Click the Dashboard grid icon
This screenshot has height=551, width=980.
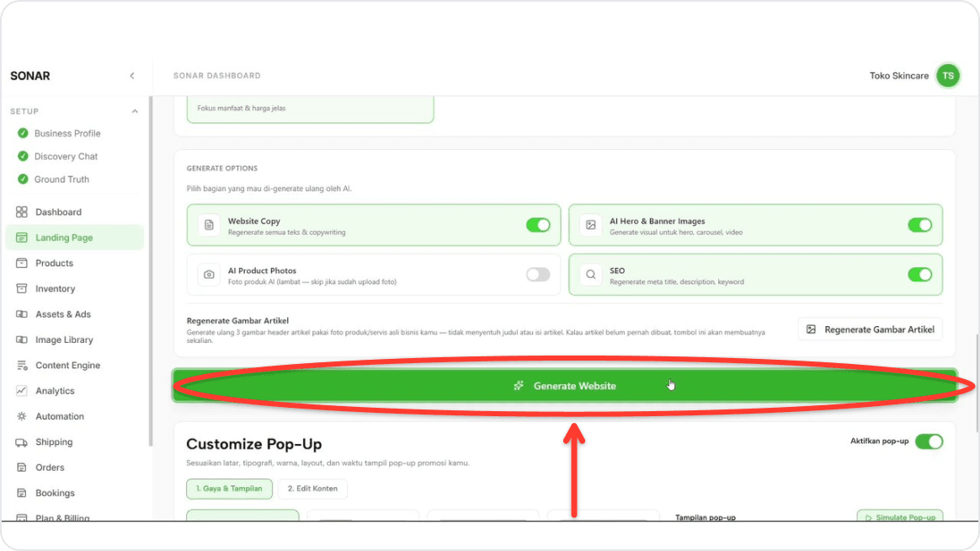(x=22, y=212)
